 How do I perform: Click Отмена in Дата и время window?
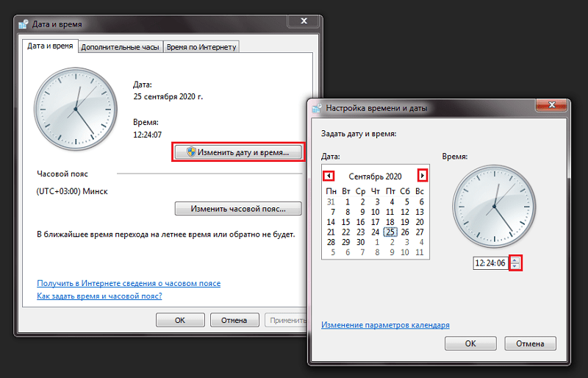[x=234, y=320]
